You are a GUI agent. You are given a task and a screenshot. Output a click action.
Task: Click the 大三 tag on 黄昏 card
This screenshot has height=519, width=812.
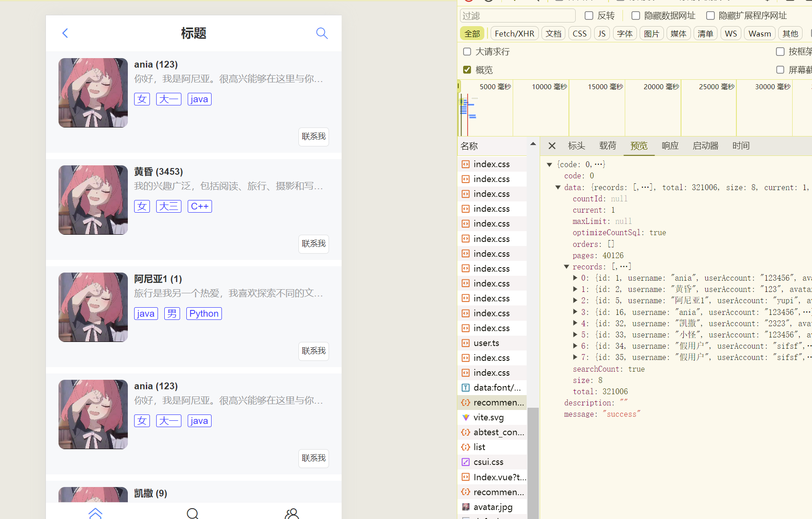pyautogui.click(x=169, y=206)
